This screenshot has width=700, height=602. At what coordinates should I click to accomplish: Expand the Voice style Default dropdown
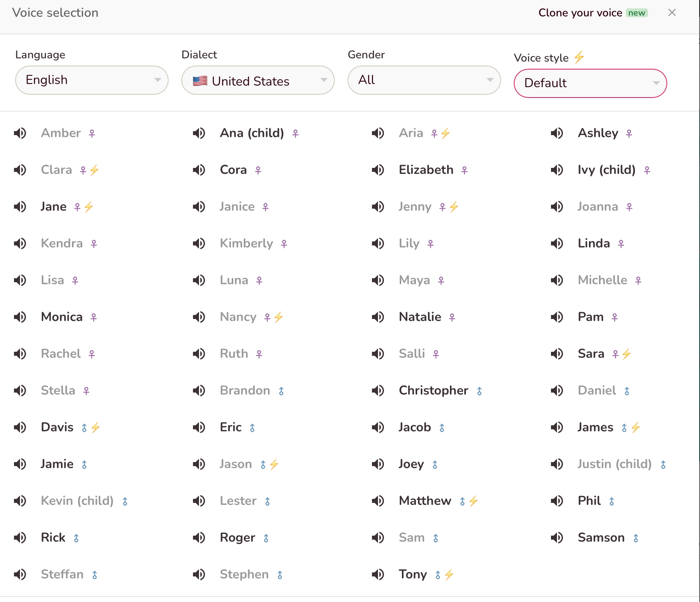point(590,83)
